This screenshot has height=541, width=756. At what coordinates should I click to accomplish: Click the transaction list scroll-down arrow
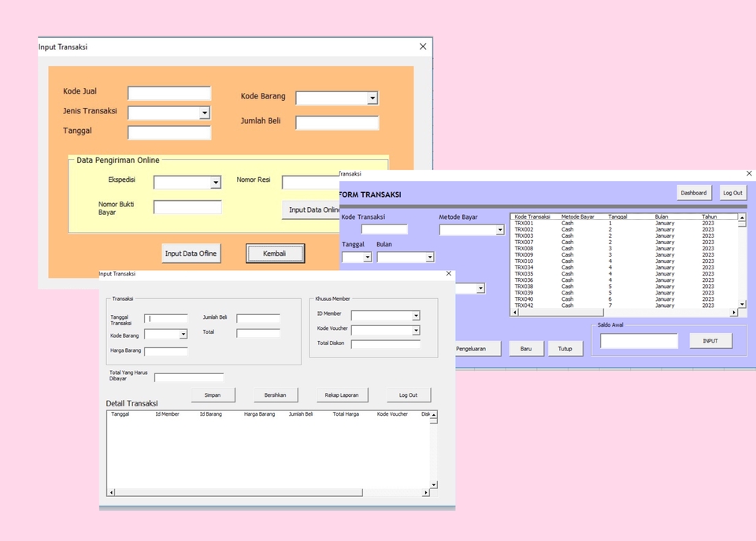742,304
